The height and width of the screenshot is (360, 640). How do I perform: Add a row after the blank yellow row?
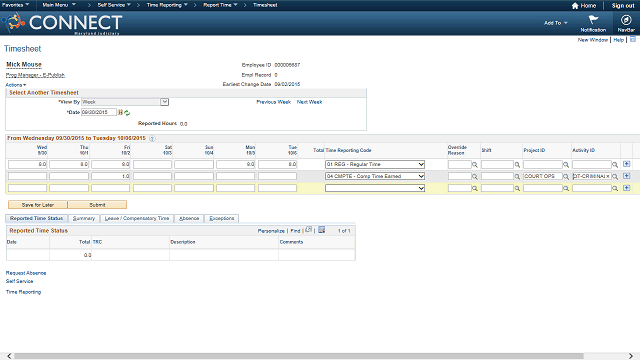[x=627, y=188]
